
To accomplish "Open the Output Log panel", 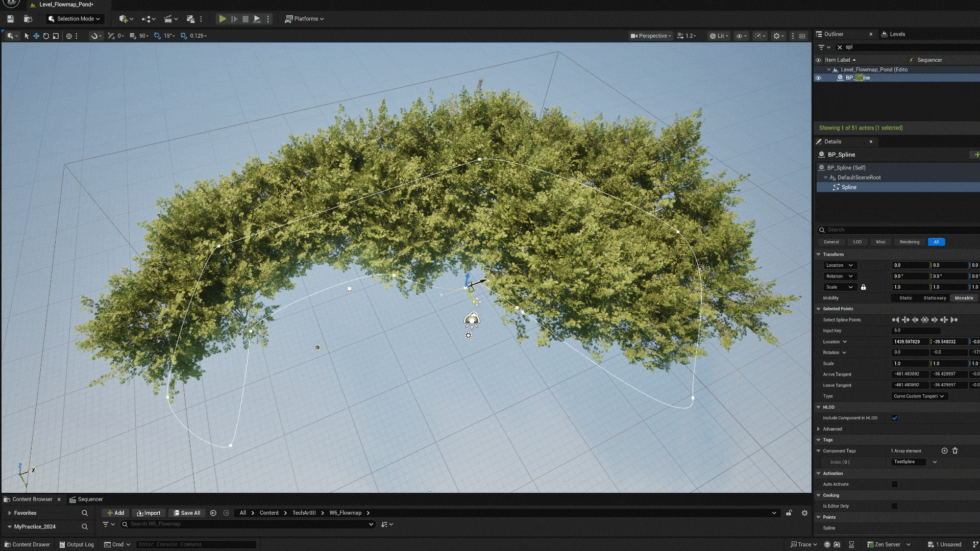I will point(77,544).
